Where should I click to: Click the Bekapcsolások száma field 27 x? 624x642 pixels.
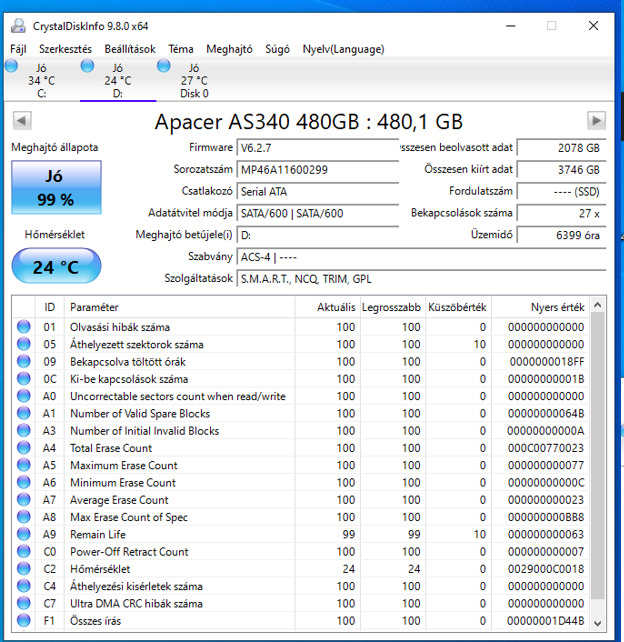(x=561, y=213)
